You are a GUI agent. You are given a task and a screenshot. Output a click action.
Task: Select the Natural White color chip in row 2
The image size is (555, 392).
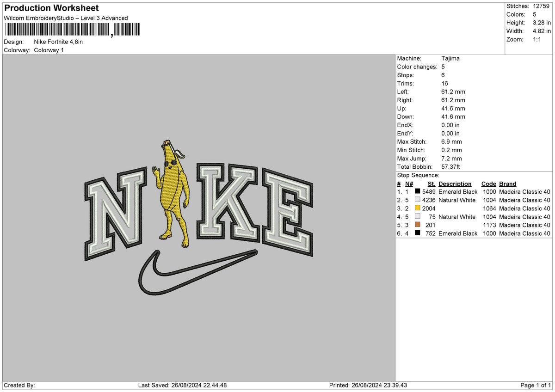pos(418,200)
